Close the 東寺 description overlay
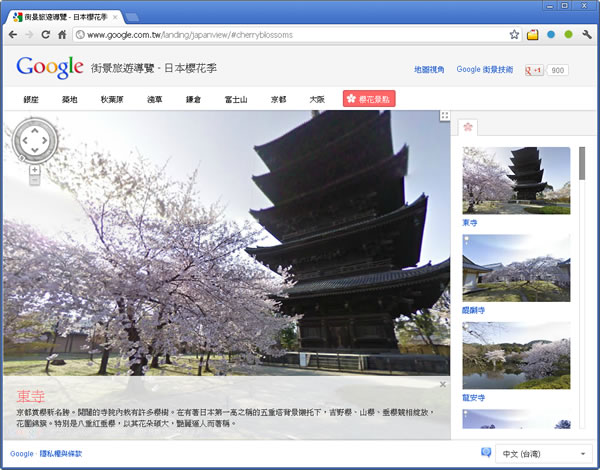Viewport: 600px width, 470px height. coord(443,384)
